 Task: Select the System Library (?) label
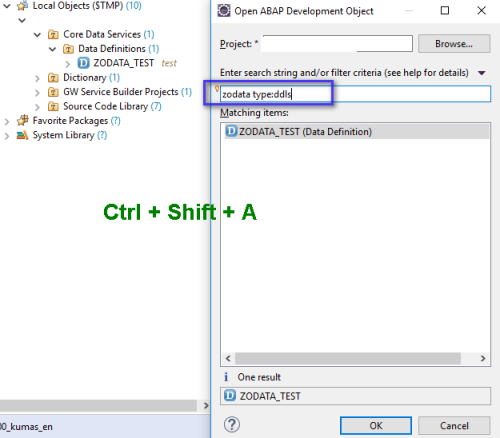pos(70,135)
